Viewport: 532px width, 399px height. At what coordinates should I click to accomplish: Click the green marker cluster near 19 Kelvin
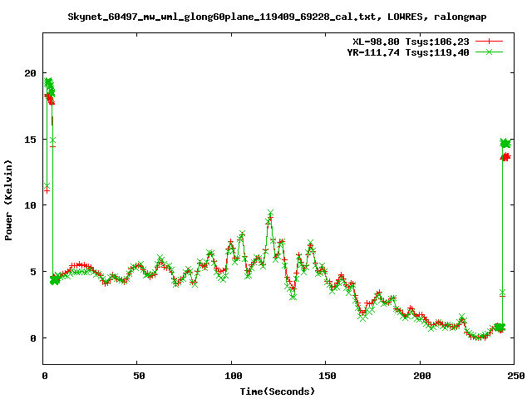[49, 84]
